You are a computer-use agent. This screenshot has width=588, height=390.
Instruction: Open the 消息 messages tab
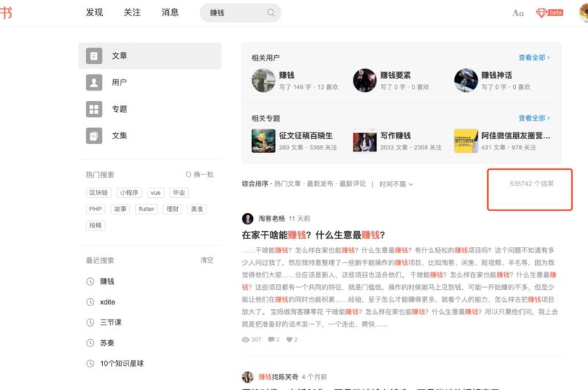click(170, 13)
